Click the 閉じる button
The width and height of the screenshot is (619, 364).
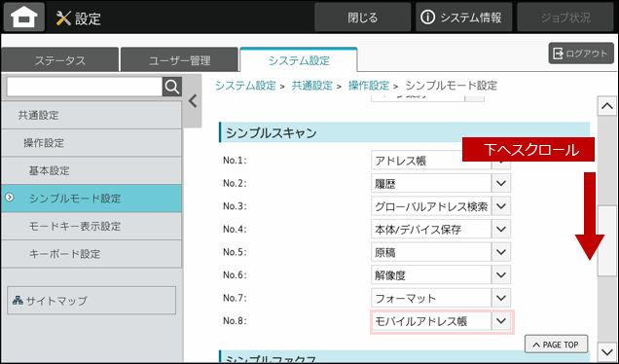pyautogui.click(x=362, y=17)
